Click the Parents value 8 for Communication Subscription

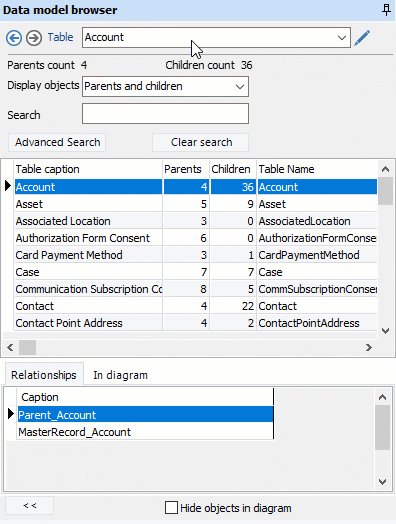point(186,289)
